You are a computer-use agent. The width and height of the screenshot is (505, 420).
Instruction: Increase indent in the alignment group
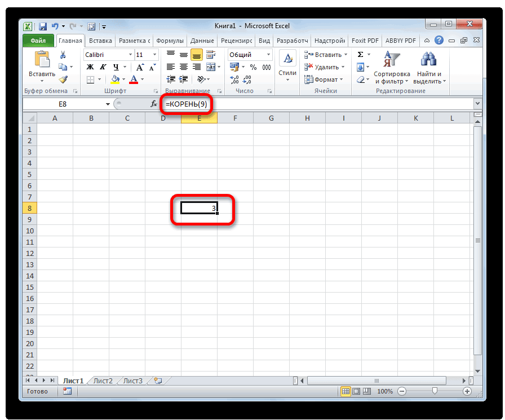click(x=184, y=79)
